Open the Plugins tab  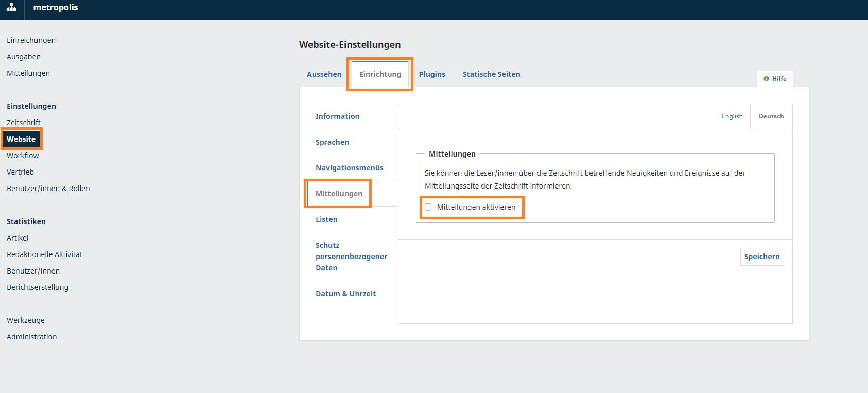pyautogui.click(x=431, y=74)
